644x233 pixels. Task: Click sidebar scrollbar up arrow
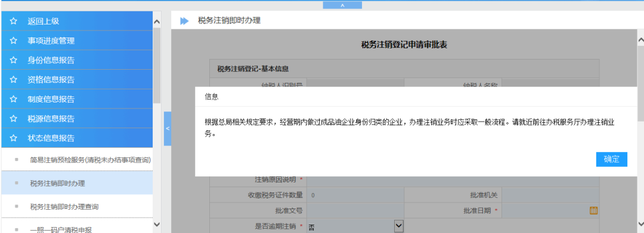click(x=156, y=21)
